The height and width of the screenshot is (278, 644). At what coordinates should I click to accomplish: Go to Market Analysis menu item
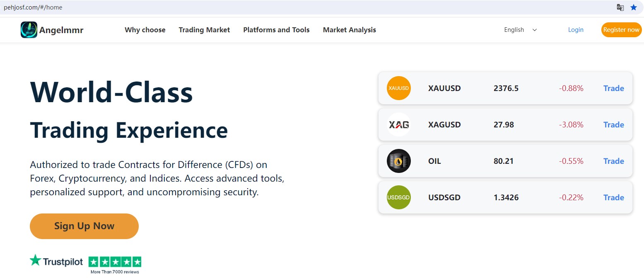(350, 30)
